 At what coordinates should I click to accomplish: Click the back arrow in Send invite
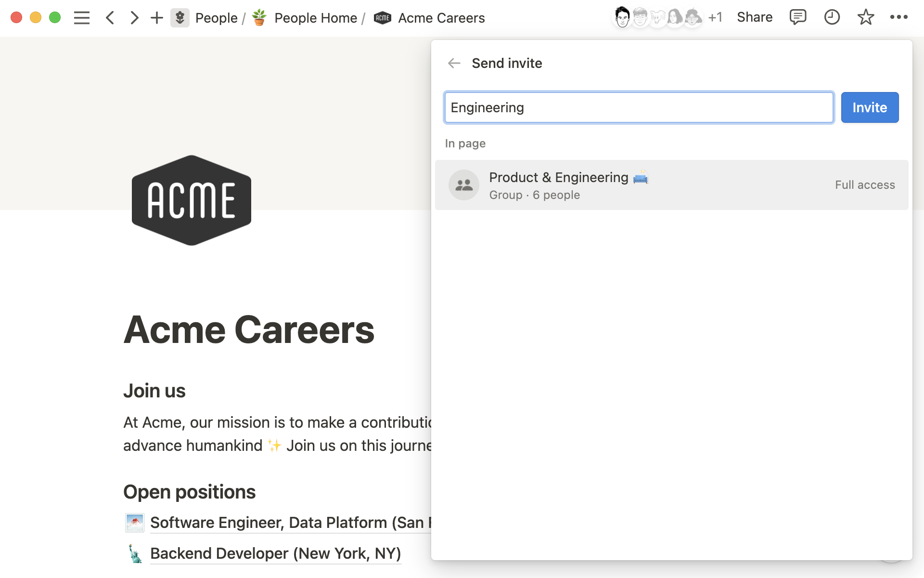click(454, 63)
